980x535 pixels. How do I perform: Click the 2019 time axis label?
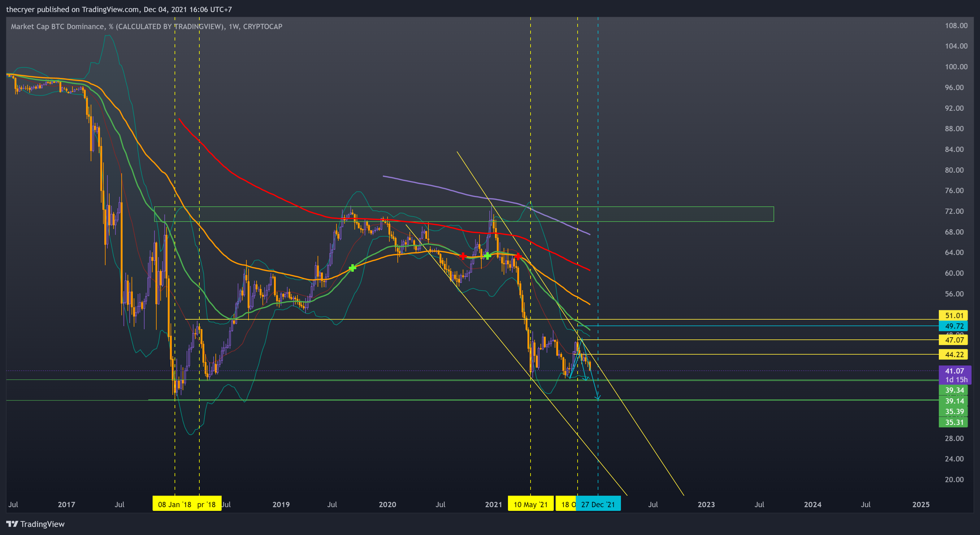pyautogui.click(x=281, y=504)
